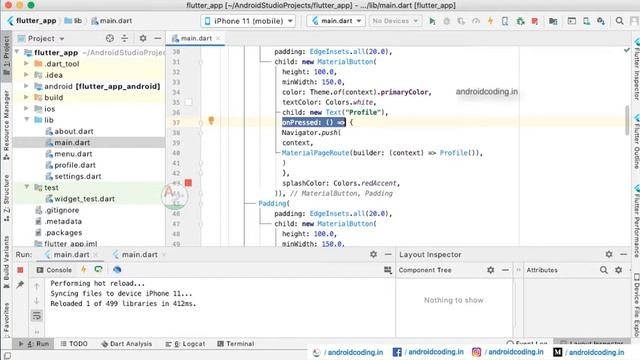
Task: Open the No Devices dropdown
Action: (395, 21)
